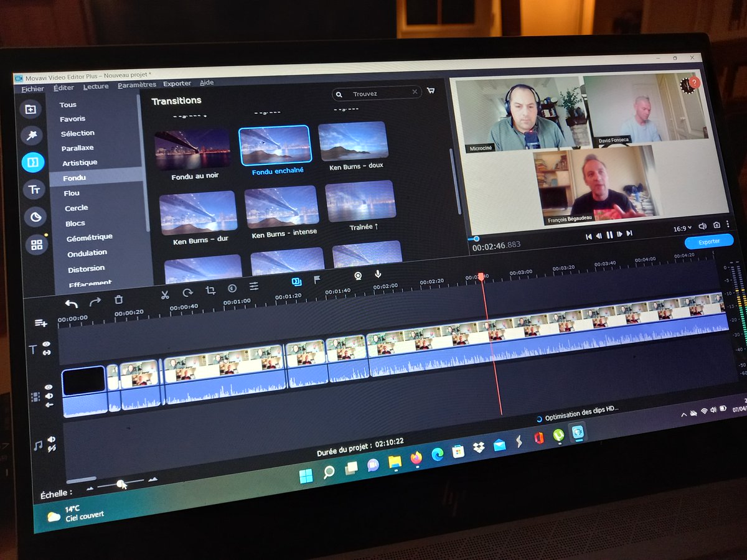The width and height of the screenshot is (747, 560).
Task: Open the Aide menu
Action: pos(207,83)
